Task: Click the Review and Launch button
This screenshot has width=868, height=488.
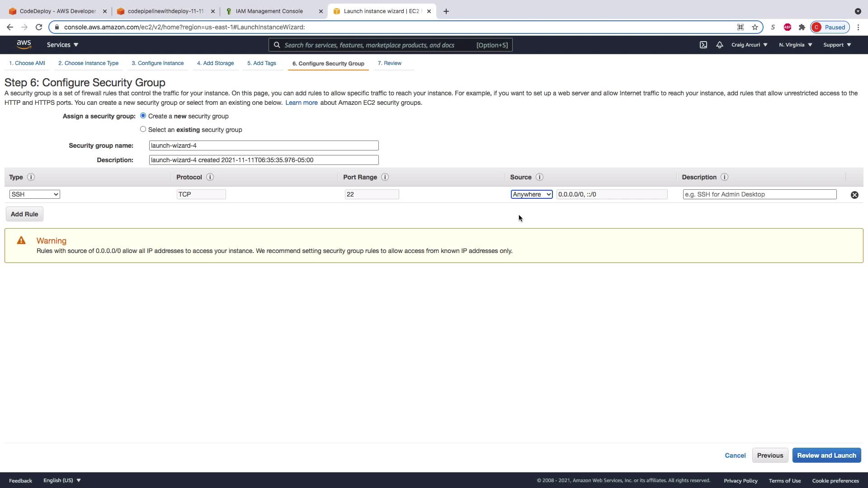Action: (x=826, y=455)
